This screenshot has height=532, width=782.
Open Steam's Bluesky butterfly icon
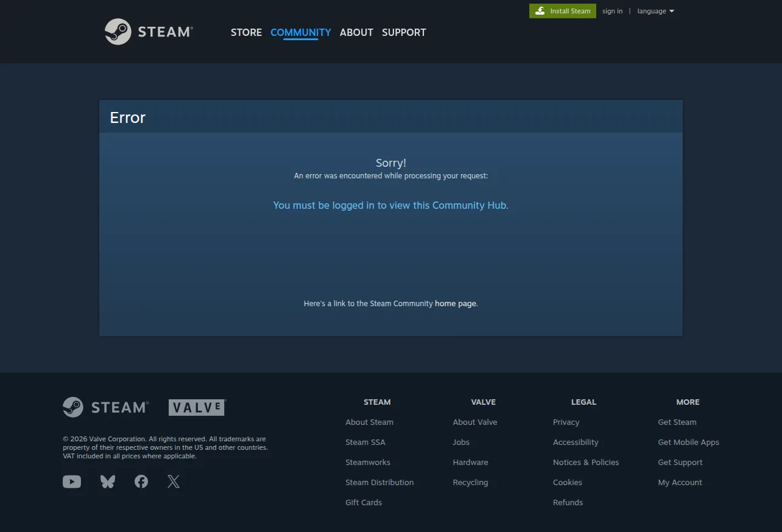point(108,481)
